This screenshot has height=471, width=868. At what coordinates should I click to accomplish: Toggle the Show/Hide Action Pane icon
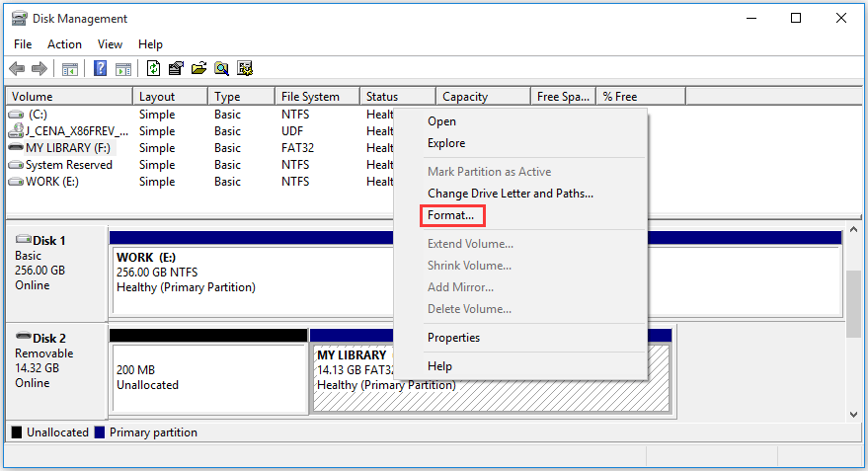point(122,69)
